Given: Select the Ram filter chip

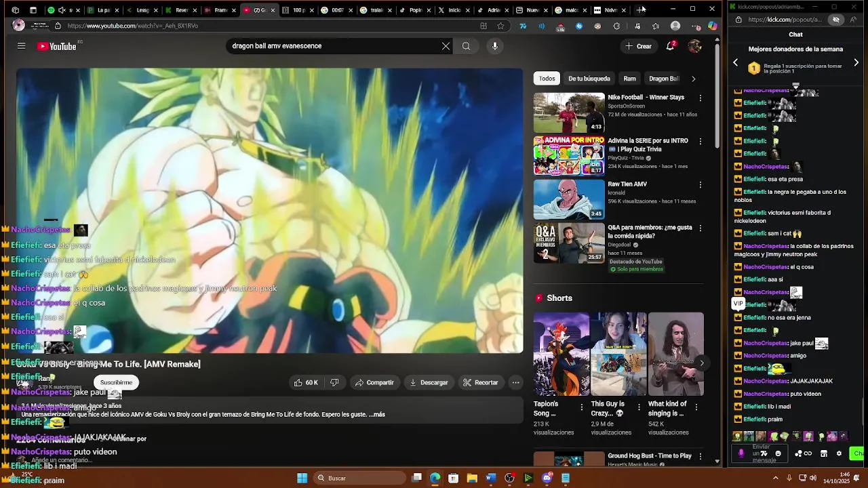Looking at the screenshot, I should (629, 79).
